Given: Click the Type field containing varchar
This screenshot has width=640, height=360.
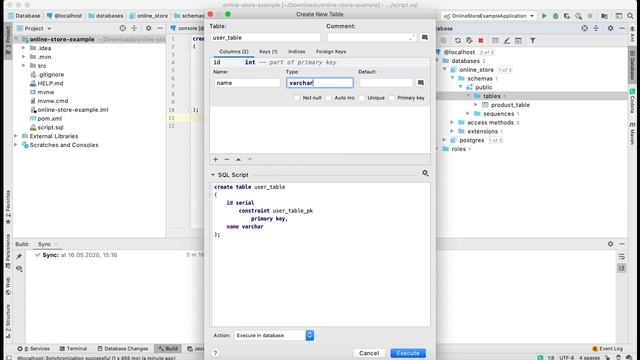Looking at the screenshot, I should tap(320, 83).
